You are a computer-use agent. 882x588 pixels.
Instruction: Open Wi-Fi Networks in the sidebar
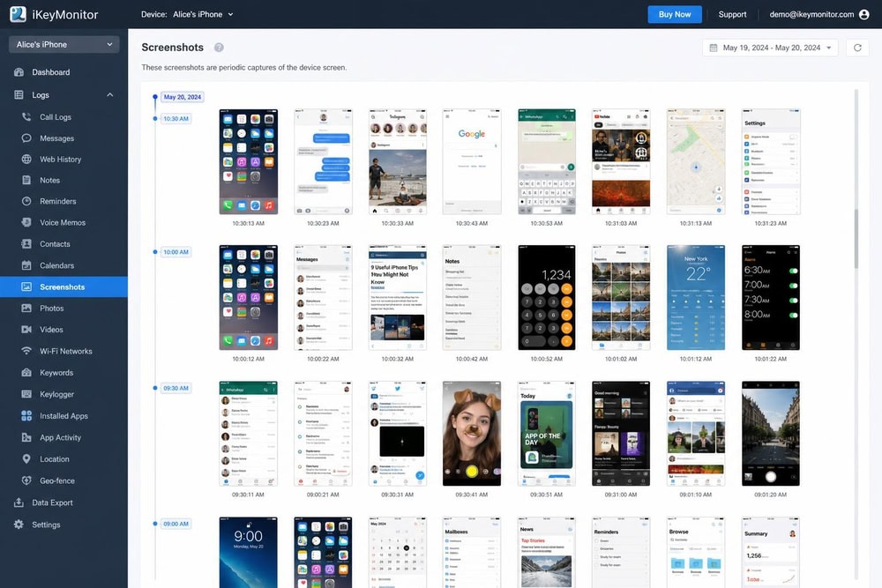click(x=64, y=352)
